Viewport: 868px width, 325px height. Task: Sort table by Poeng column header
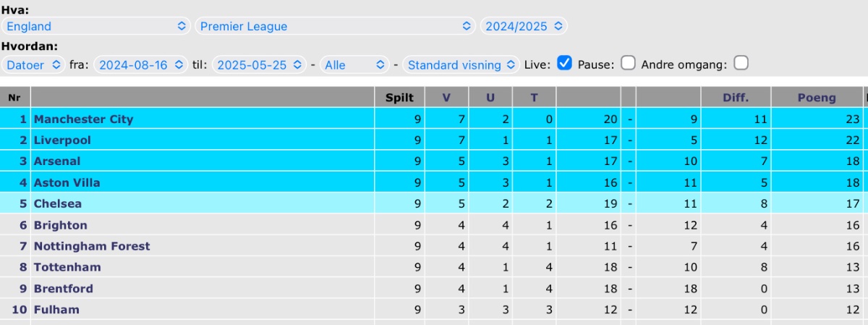point(817,98)
